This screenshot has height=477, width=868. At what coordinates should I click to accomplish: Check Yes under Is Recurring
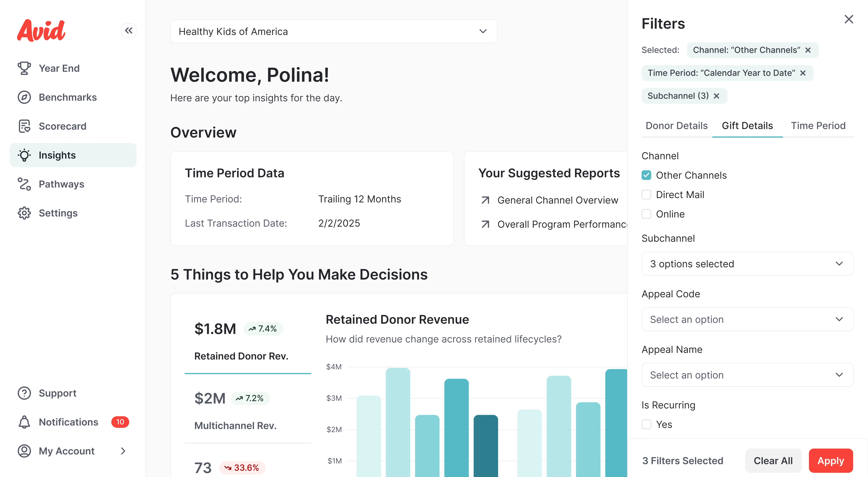[646, 424]
